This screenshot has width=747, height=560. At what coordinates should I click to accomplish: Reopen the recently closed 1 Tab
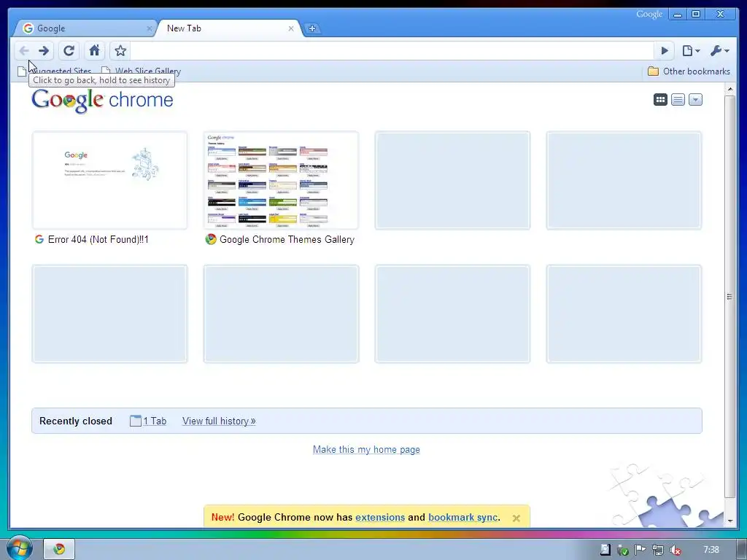[148, 421]
